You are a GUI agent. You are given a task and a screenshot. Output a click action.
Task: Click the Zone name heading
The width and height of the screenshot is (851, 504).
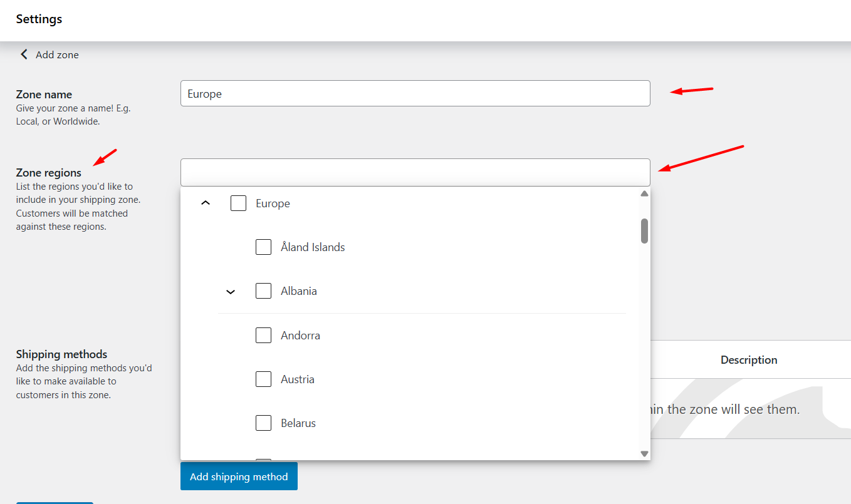point(44,95)
